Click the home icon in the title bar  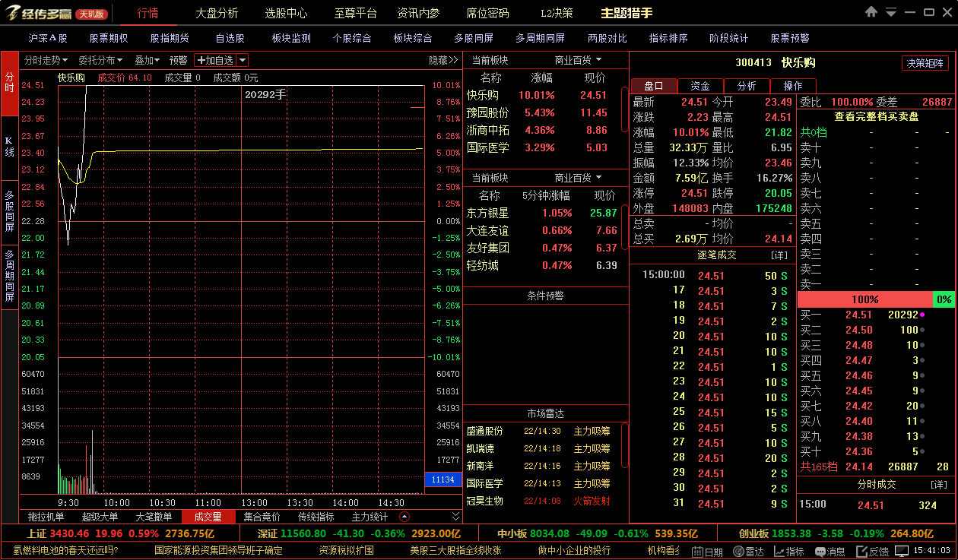[x=871, y=12]
